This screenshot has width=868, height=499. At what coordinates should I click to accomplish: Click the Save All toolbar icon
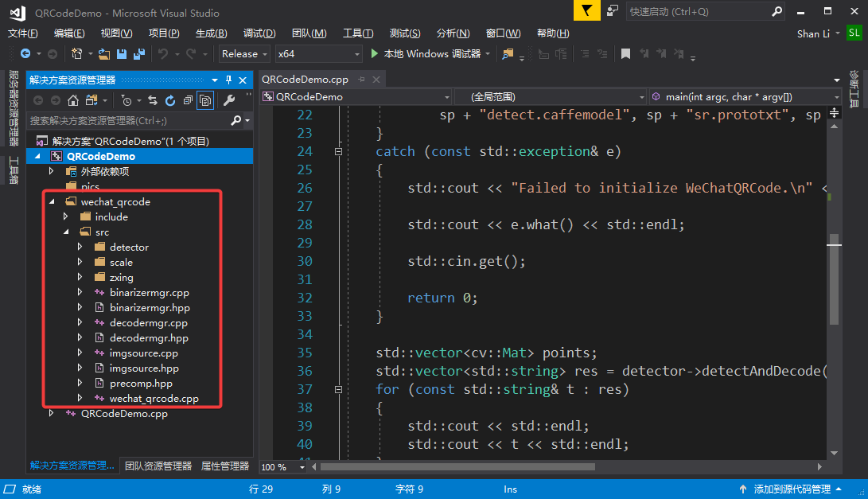[138, 54]
